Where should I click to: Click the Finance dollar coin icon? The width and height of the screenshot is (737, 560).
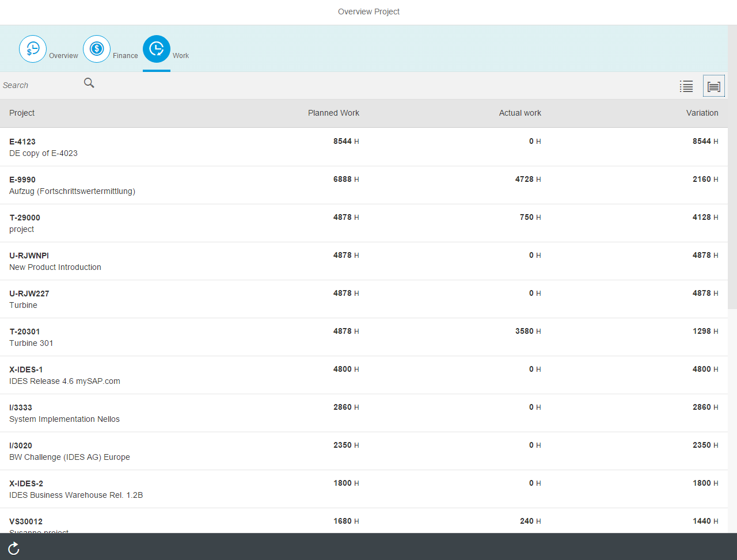pos(97,48)
